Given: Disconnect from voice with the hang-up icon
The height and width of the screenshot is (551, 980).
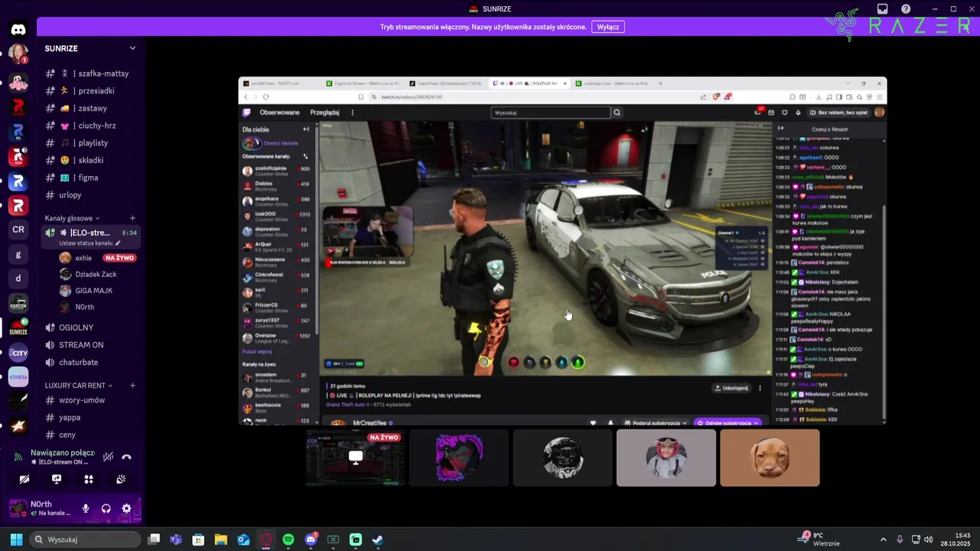Looking at the screenshot, I should point(126,457).
